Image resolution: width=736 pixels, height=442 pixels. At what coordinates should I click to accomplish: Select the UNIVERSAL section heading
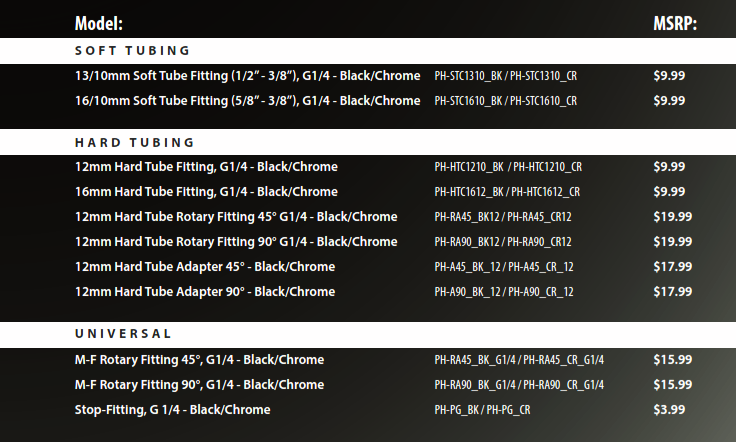click(123, 334)
